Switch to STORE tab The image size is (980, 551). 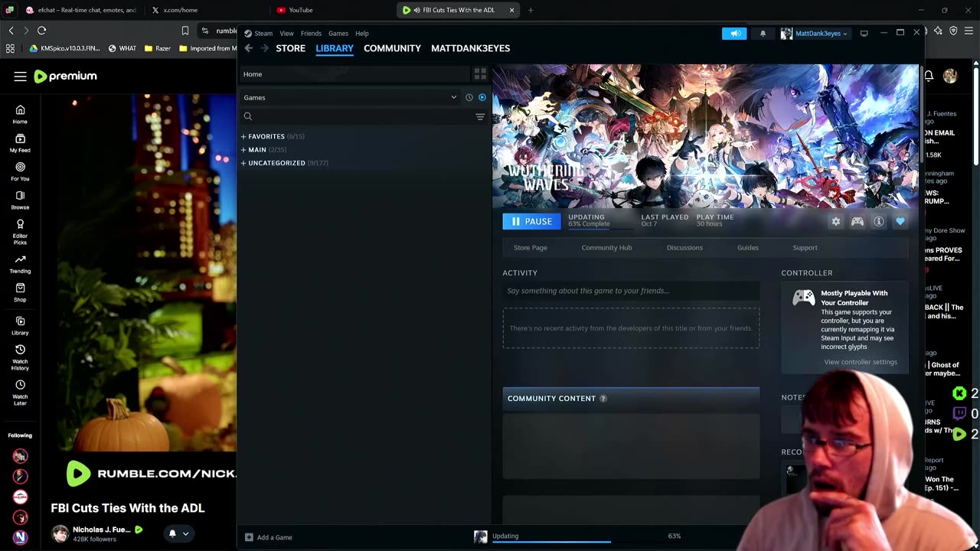(x=291, y=48)
